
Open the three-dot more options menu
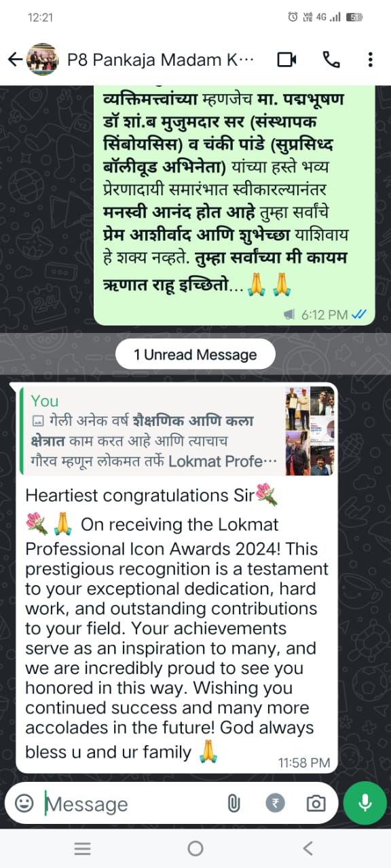(x=370, y=60)
